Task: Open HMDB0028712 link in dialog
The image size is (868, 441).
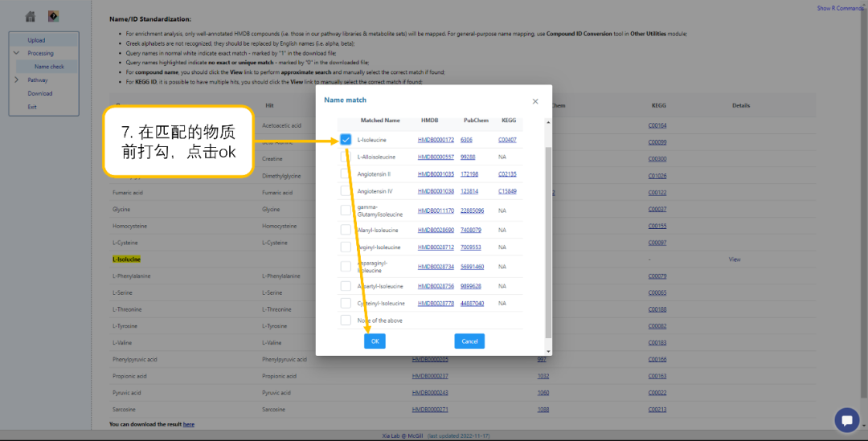Action: point(436,247)
